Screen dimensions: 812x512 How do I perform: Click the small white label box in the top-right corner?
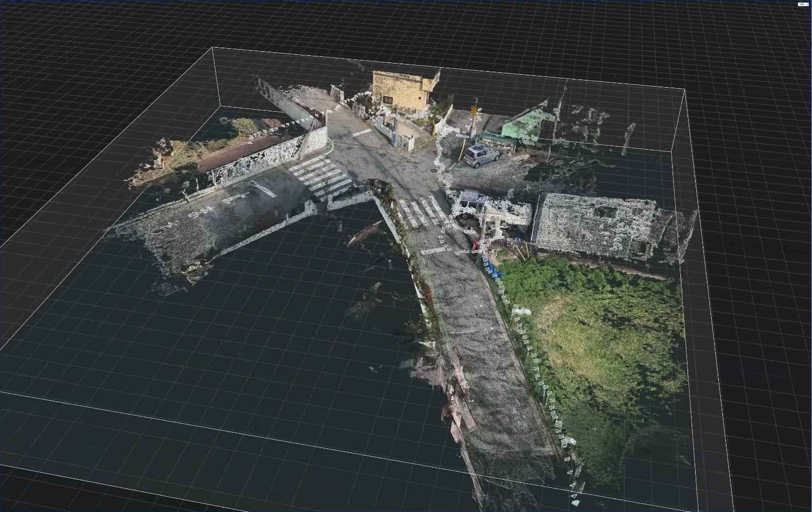click(x=802, y=4)
